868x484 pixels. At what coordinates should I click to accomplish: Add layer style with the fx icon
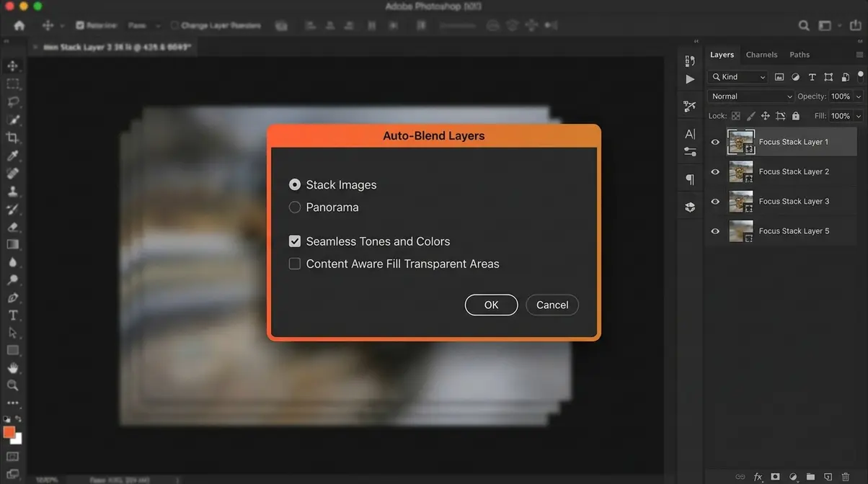click(x=758, y=477)
